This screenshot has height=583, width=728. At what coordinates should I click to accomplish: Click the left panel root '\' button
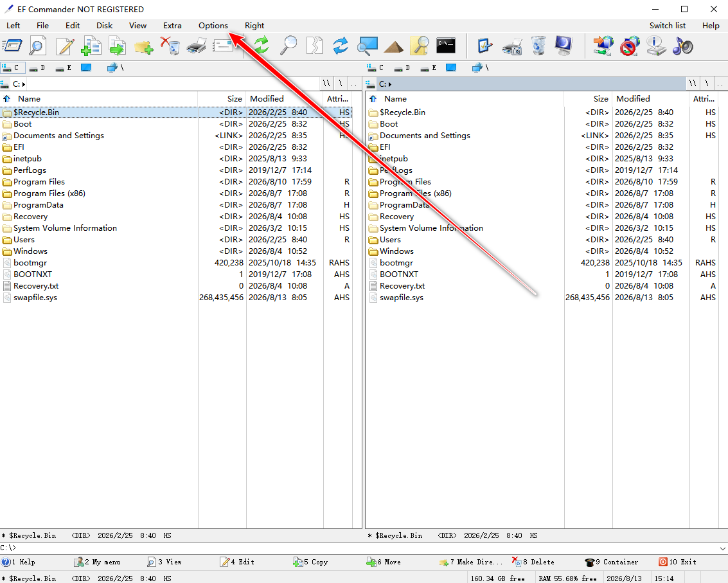tap(341, 84)
